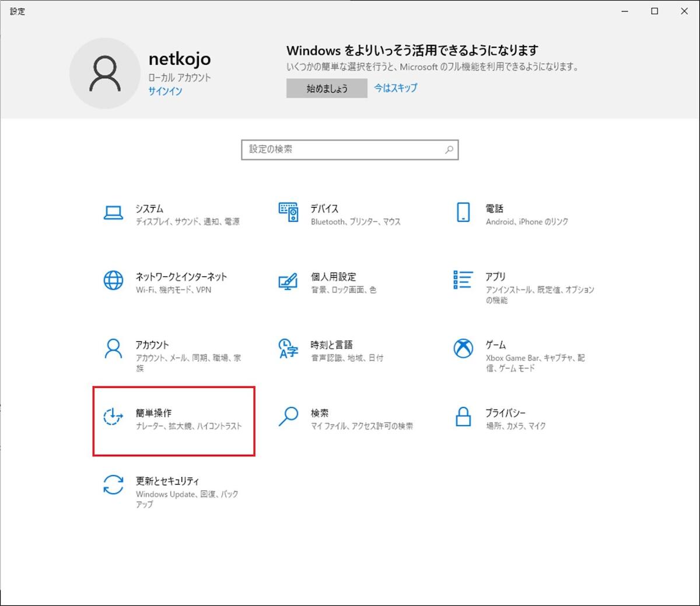
Task: Maximize the 設定 window
Action: 654,11
